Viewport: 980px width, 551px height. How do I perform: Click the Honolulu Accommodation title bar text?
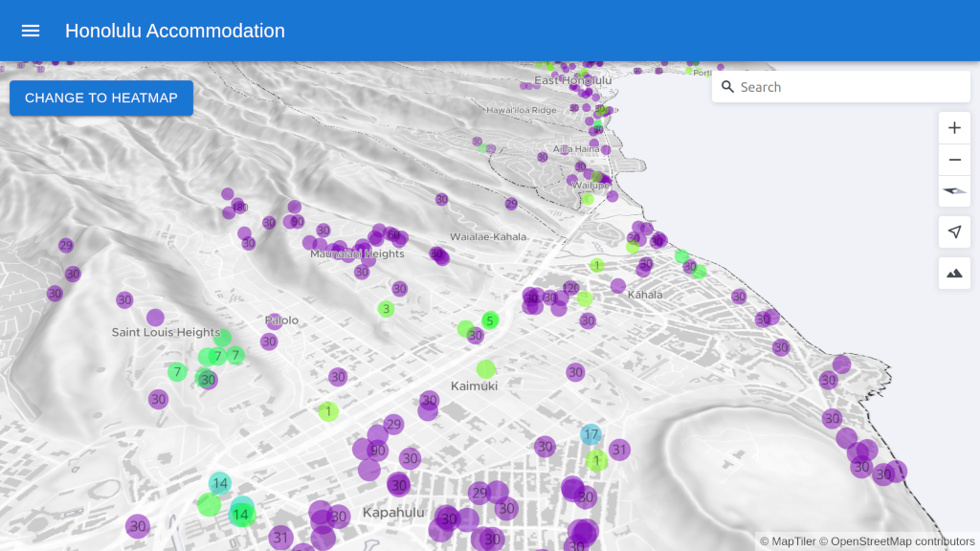(x=175, y=31)
